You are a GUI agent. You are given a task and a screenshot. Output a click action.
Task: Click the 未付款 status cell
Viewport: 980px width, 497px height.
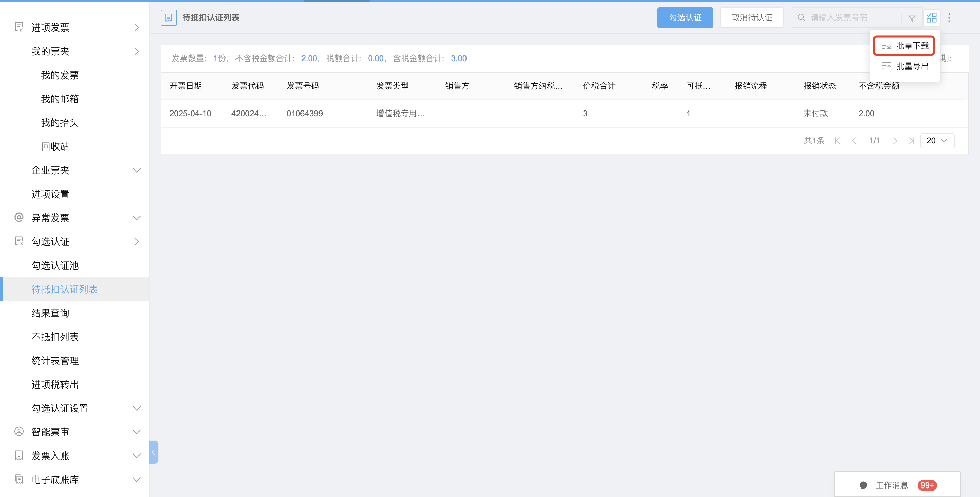click(x=816, y=113)
